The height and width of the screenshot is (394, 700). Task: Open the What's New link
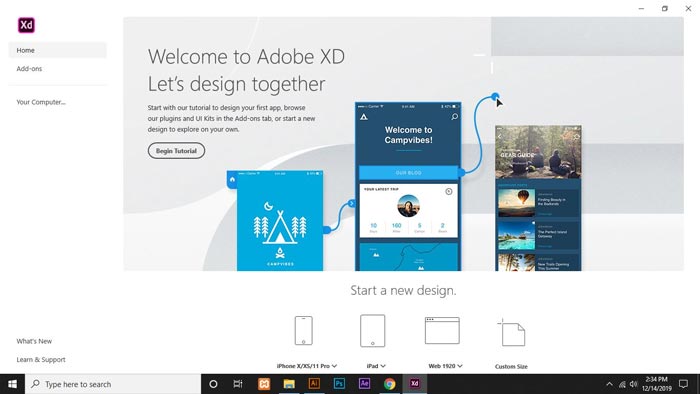pyautogui.click(x=34, y=341)
